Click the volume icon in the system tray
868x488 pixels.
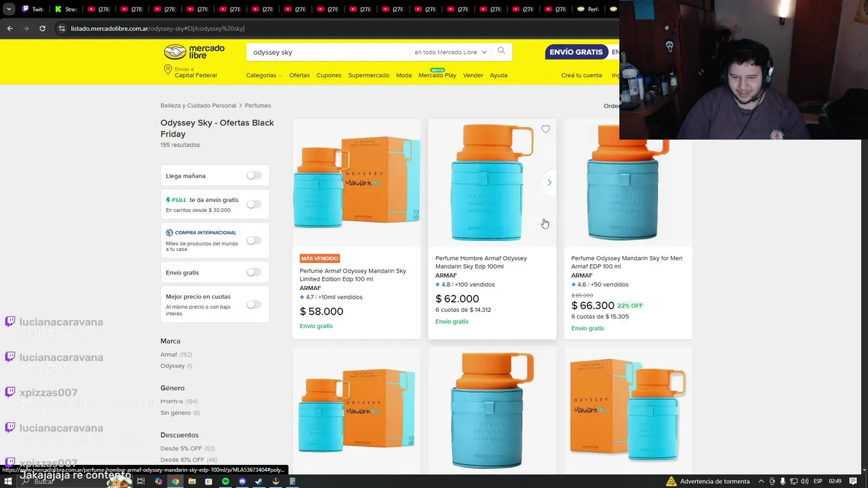[x=804, y=481]
